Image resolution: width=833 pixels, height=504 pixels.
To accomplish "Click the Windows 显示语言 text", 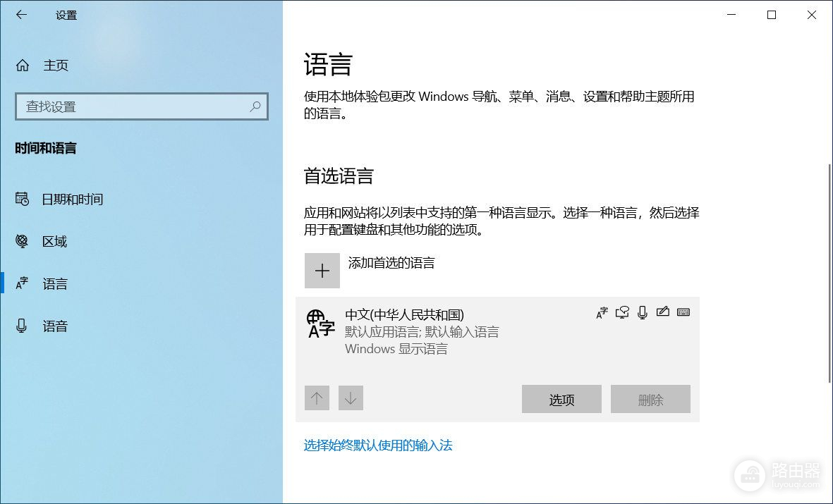I will pos(396,349).
